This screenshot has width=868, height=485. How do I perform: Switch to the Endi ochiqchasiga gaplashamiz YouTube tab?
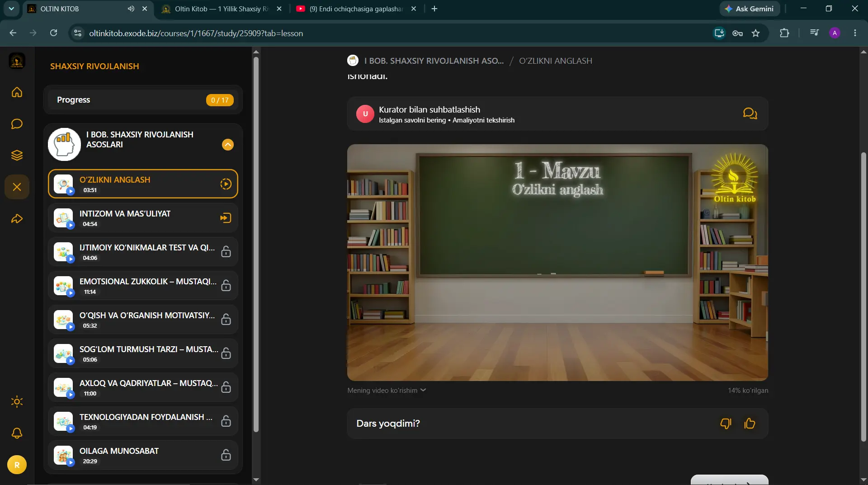(356, 9)
